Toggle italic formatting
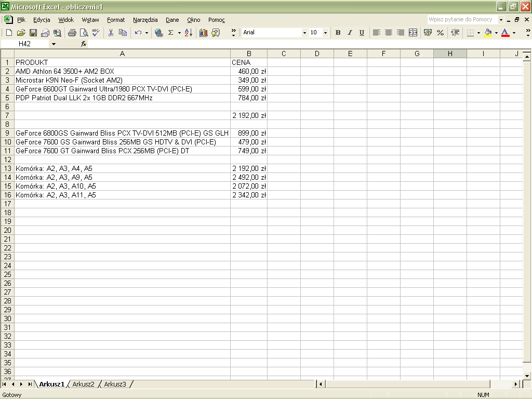 tap(350, 33)
